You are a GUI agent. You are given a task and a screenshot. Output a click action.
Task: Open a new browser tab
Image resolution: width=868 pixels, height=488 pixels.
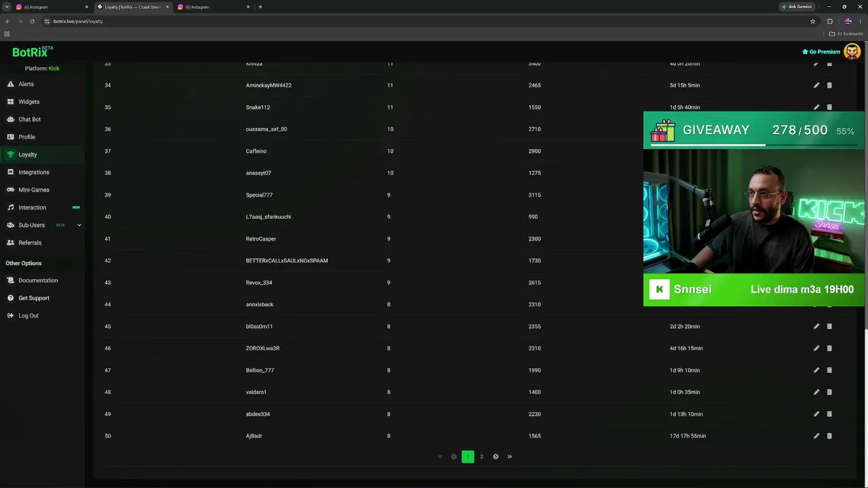(x=260, y=7)
